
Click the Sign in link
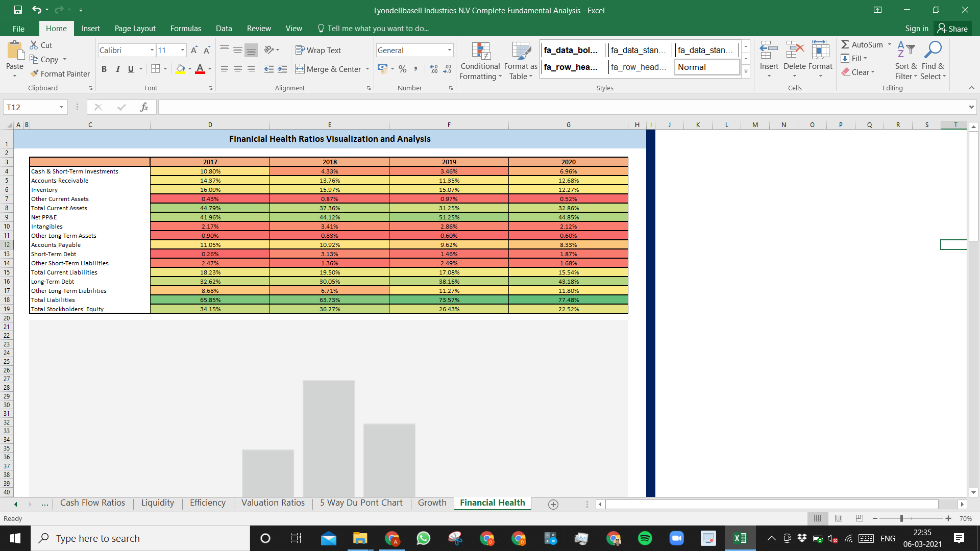tap(916, 29)
